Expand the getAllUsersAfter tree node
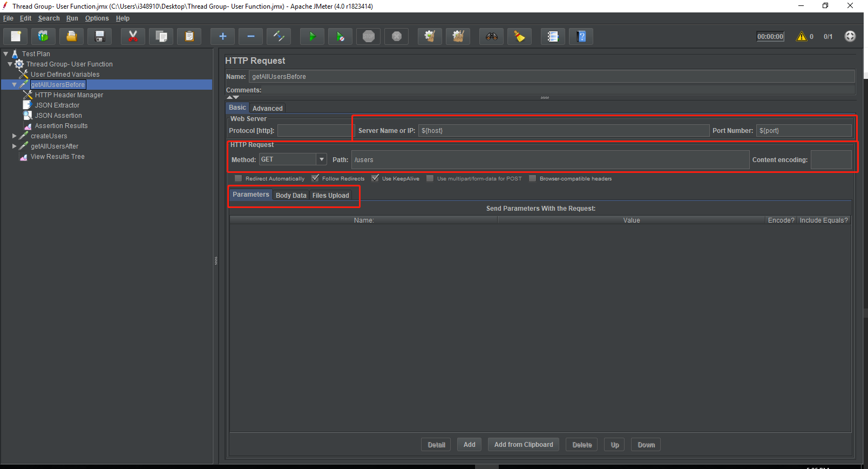868x469 pixels. (x=14, y=146)
